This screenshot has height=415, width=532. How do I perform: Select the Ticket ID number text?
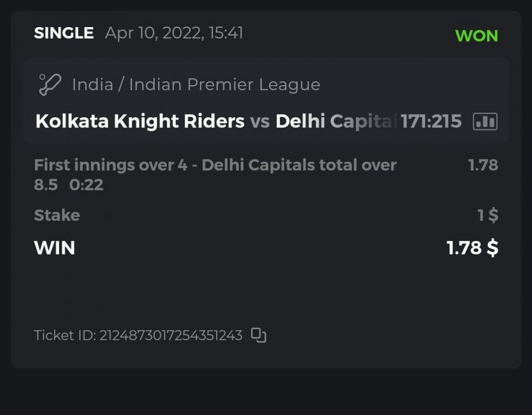click(171, 335)
